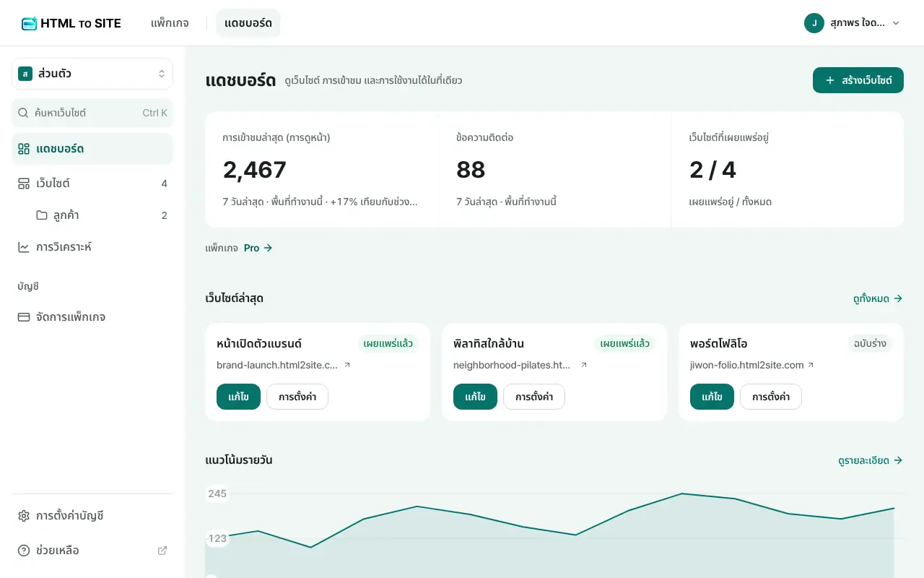Click the Pro package link

coord(258,248)
